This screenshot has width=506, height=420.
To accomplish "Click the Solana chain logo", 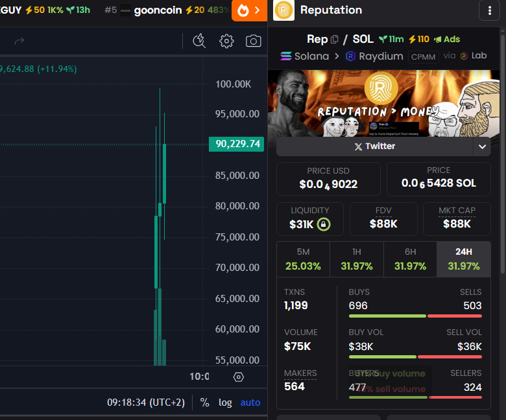I will [286, 56].
